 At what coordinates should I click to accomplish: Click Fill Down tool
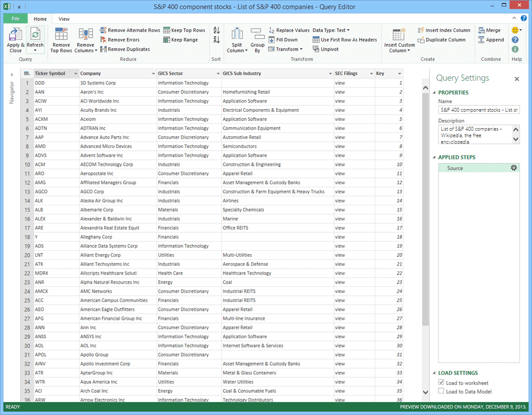(283, 39)
